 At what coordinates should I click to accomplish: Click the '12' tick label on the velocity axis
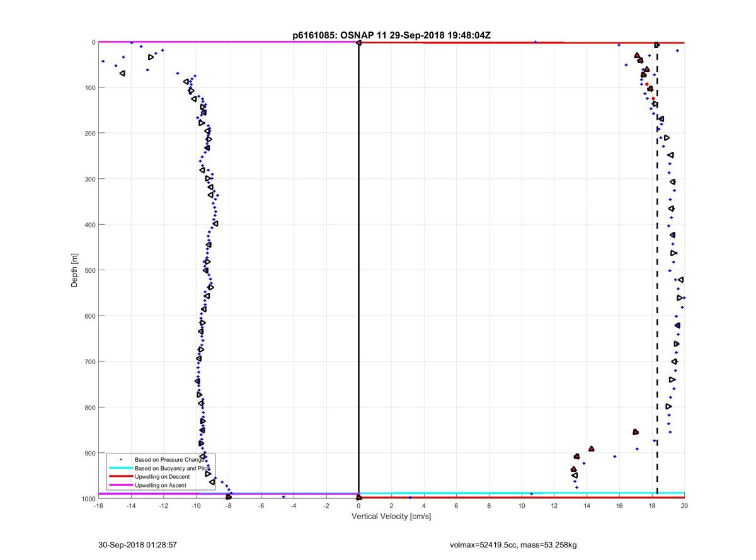click(x=554, y=505)
